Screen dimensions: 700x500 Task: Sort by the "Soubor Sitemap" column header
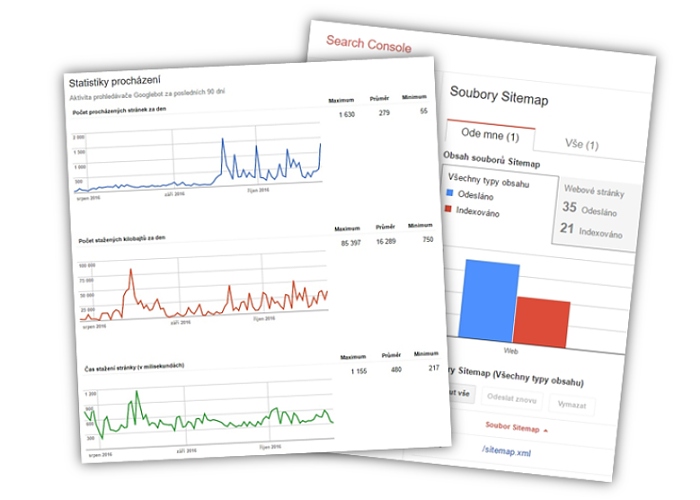[x=514, y=428]
